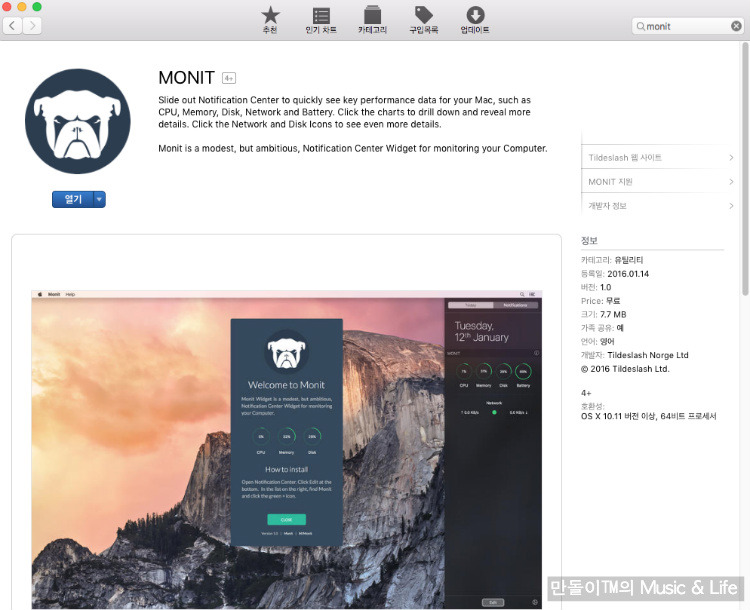Click the category value 유틸리티
The image size is (750, 610).
(x=629, y=260)
